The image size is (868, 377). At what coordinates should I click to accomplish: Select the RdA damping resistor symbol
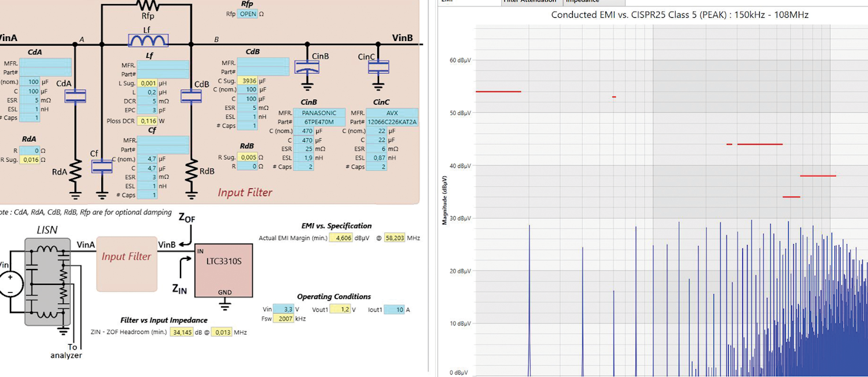[76, 172]
